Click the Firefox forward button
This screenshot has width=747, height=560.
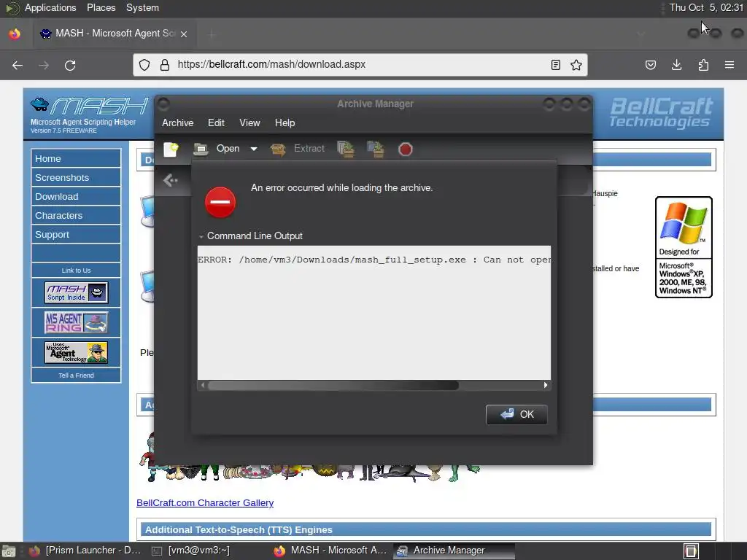point(44,65)
